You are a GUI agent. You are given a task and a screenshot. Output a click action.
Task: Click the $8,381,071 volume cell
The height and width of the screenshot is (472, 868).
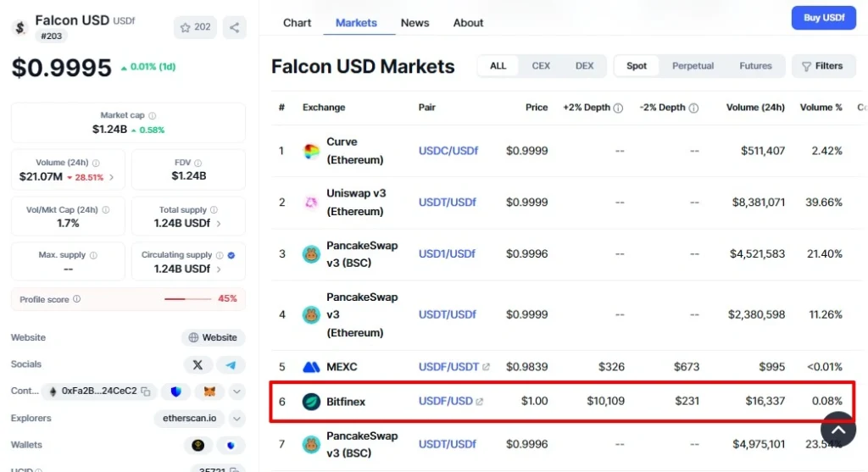coord(759,203)
